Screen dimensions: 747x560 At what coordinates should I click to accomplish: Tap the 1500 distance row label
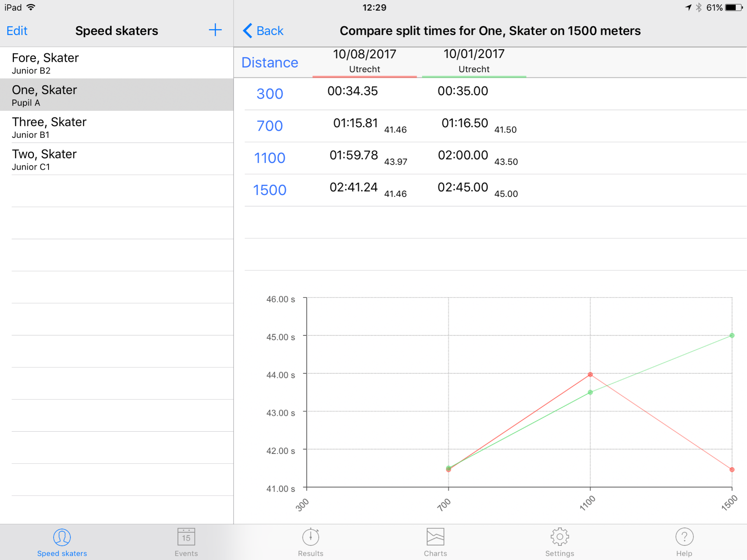(x=270, y=190)
